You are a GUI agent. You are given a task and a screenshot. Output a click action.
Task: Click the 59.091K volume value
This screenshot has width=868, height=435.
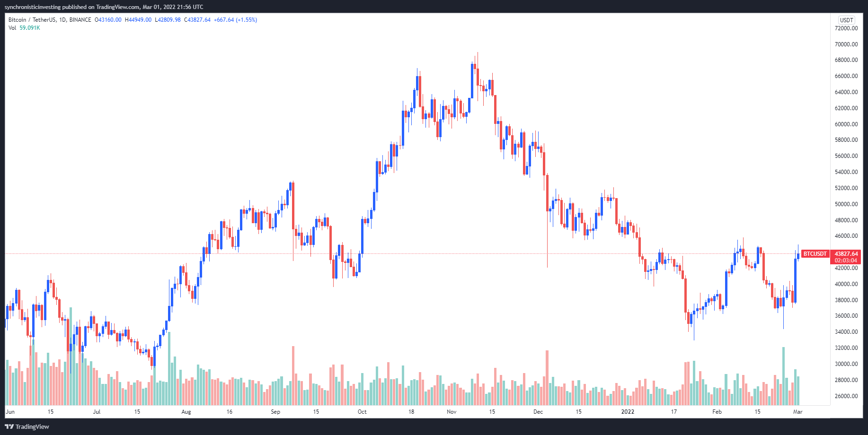(x=30, y=28)
